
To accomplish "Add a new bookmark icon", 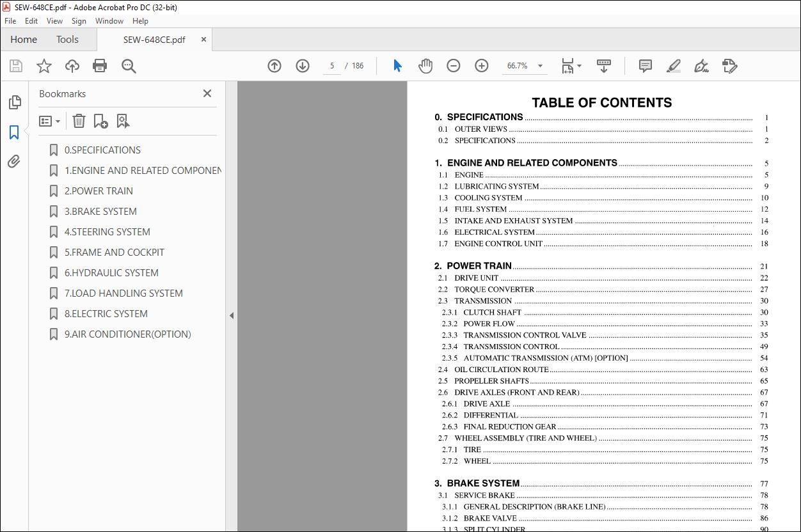I will coord(100,121).
